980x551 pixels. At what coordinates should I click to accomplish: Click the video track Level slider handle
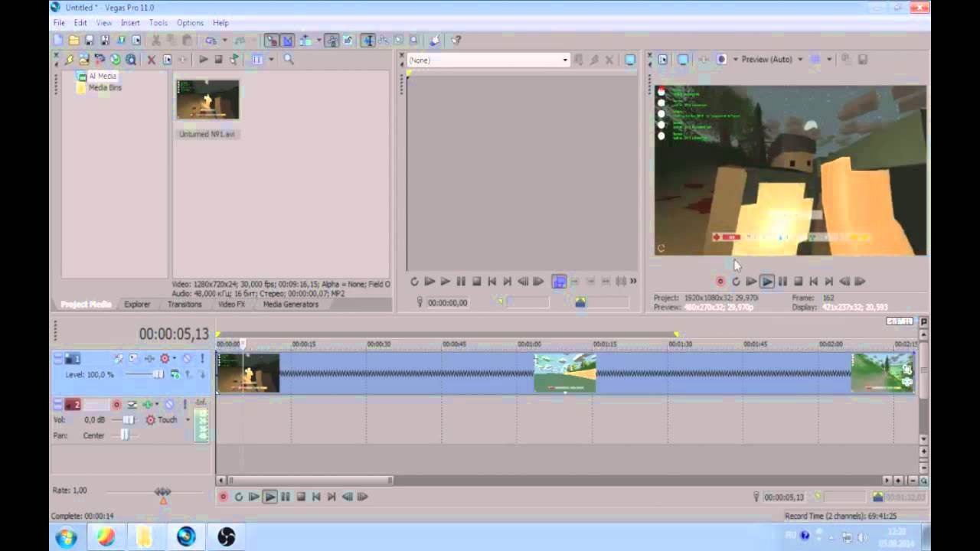pyautogui.click(x=158, y=374)
